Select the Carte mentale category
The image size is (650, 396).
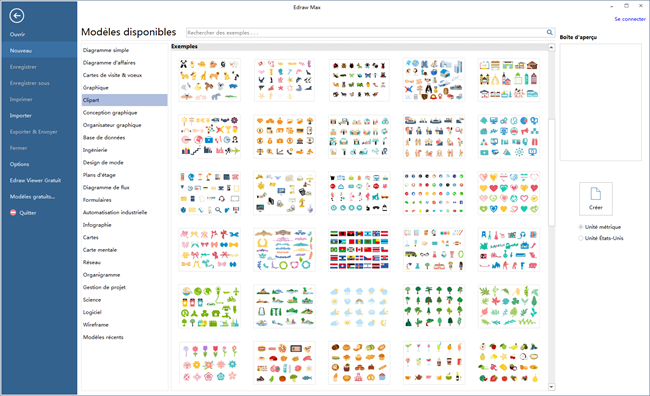point(99,250)
